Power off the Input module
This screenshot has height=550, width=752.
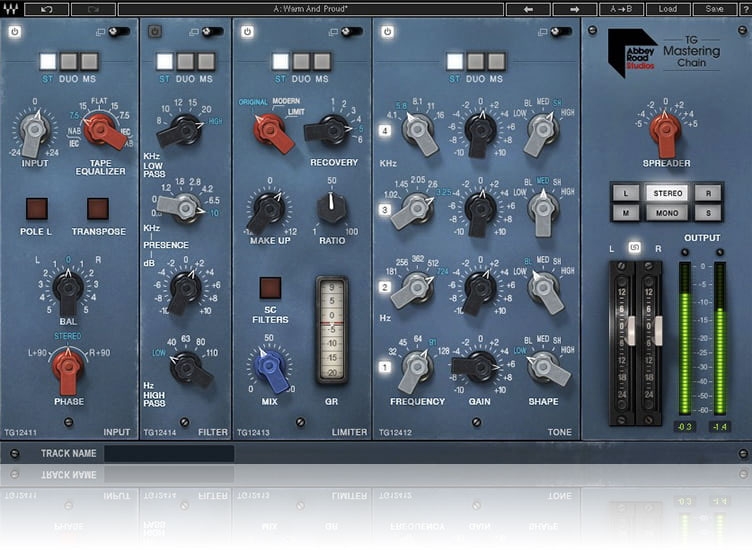click(x=15, y=31)
